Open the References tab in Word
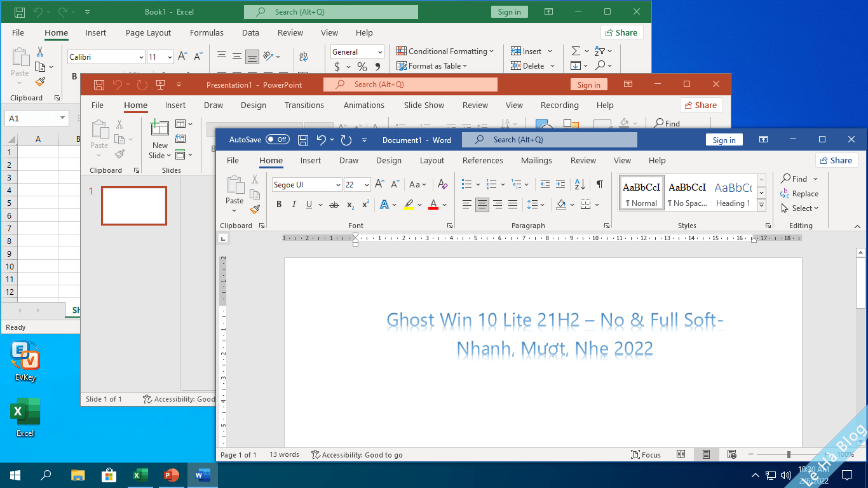Image resolution: width=868 pixels, height=488 pixels. 482,161
